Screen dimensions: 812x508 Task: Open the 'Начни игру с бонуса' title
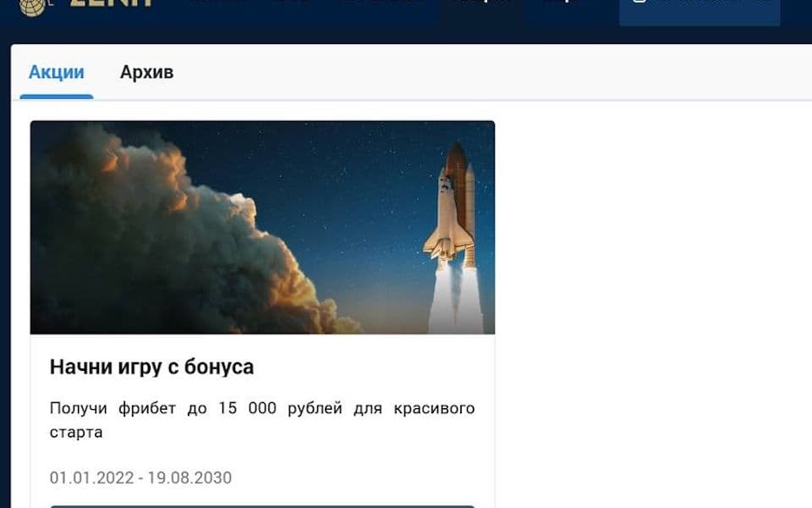click(151, 367)
